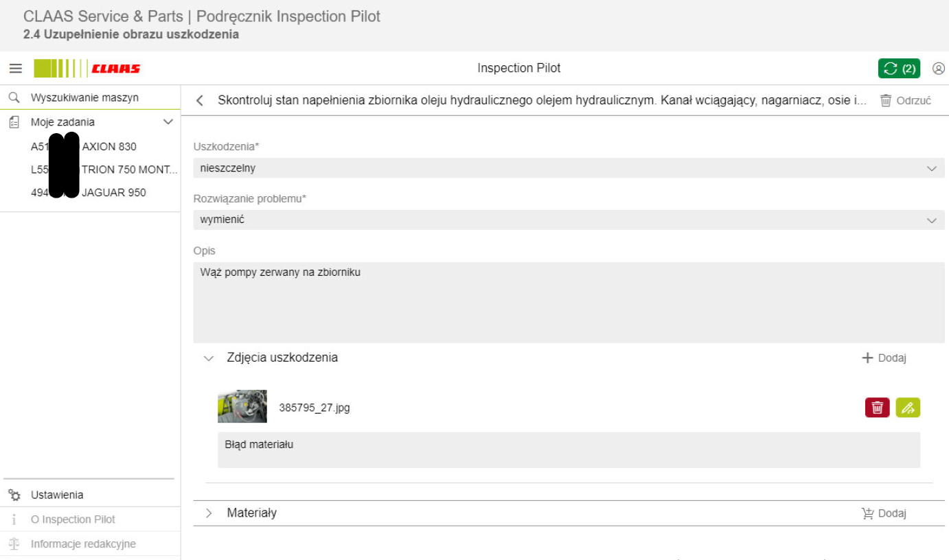Open the user account icon

click(x=938, y=69)
